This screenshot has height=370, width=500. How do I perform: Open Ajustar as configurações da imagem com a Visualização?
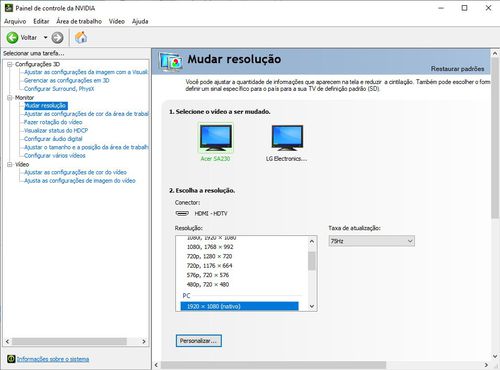pos(86,72)
